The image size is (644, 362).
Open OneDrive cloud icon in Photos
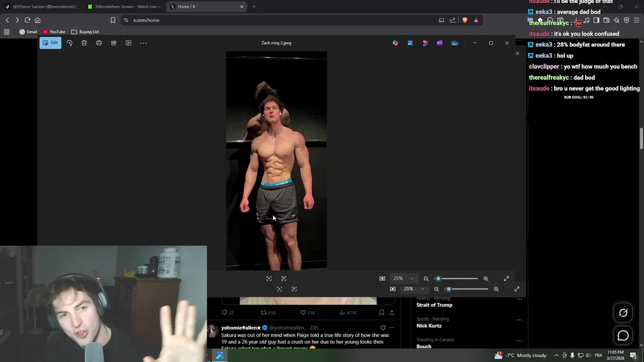455,43
